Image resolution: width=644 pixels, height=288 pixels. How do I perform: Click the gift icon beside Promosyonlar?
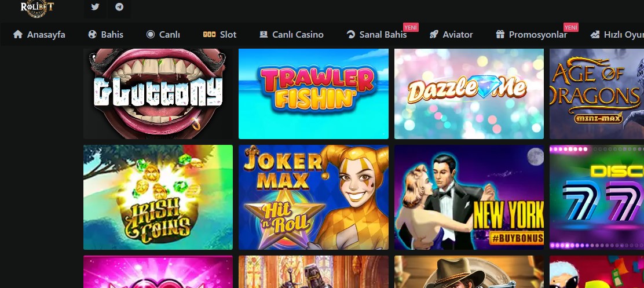pos(500,35)
